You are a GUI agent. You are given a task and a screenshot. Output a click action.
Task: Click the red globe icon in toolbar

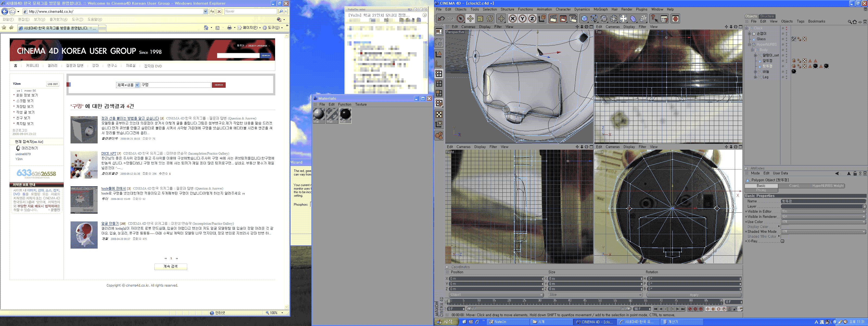[676, 18]
